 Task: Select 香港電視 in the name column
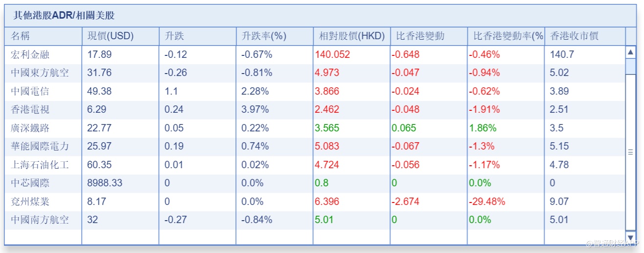(30, 110)
